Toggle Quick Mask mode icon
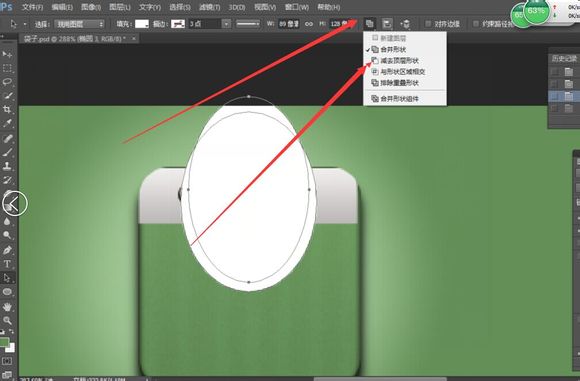 [7, 361]
